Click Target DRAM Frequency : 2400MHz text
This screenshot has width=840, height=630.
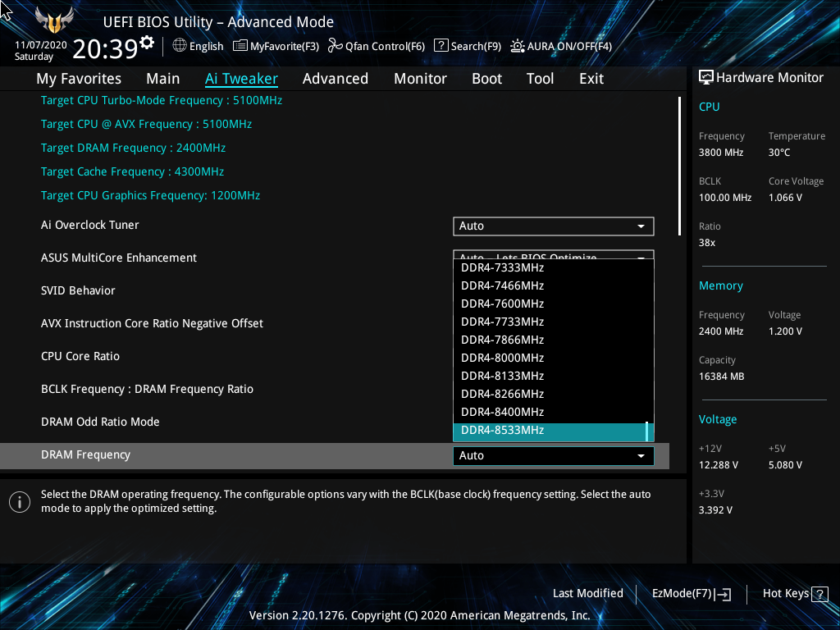133,148
